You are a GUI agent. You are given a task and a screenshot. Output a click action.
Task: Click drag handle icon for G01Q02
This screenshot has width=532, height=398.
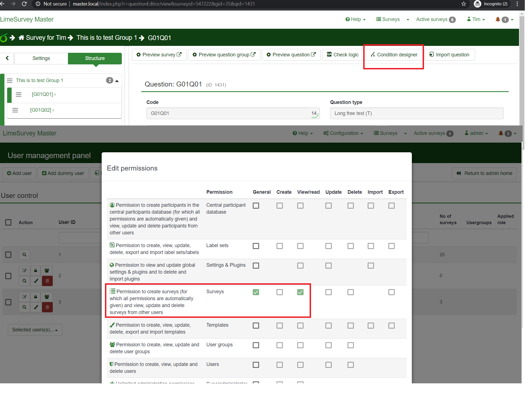[x=15, y=110]
